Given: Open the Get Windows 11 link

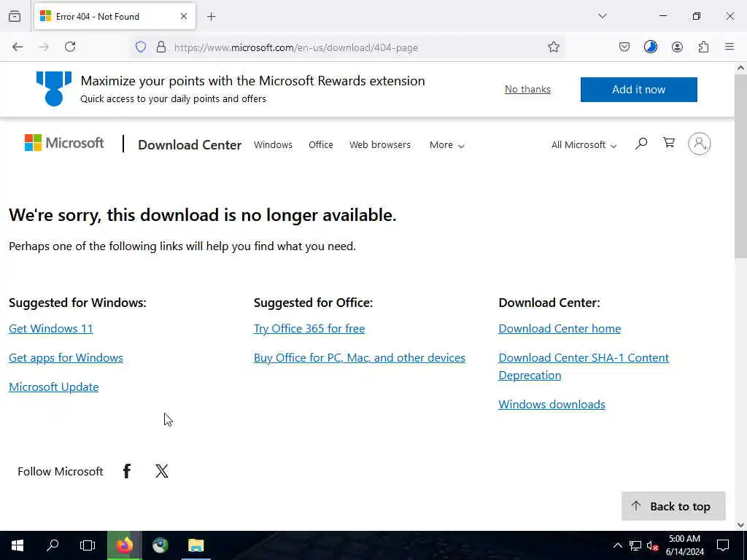Looking at the screenshot, I should click(x=51, y=329).
